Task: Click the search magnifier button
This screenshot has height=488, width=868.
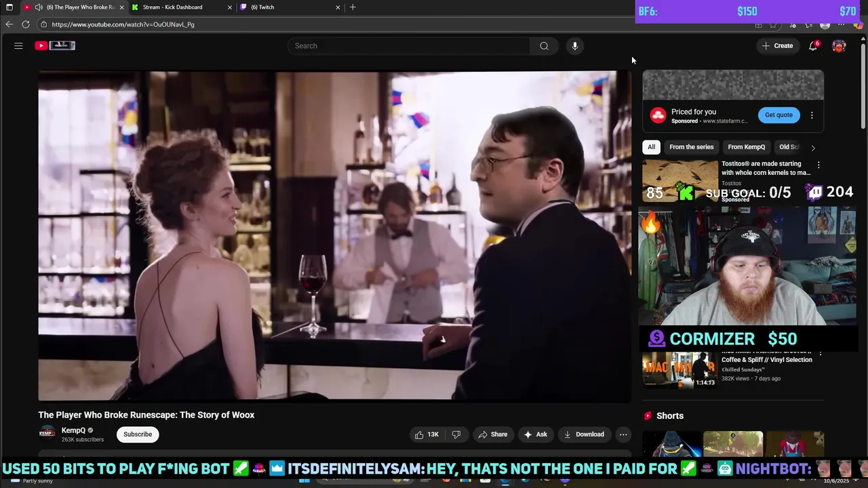Action: [544, 45]
